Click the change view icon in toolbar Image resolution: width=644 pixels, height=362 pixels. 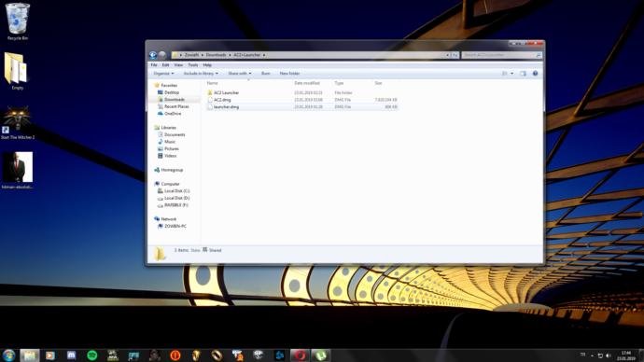(x=505, y=74)
